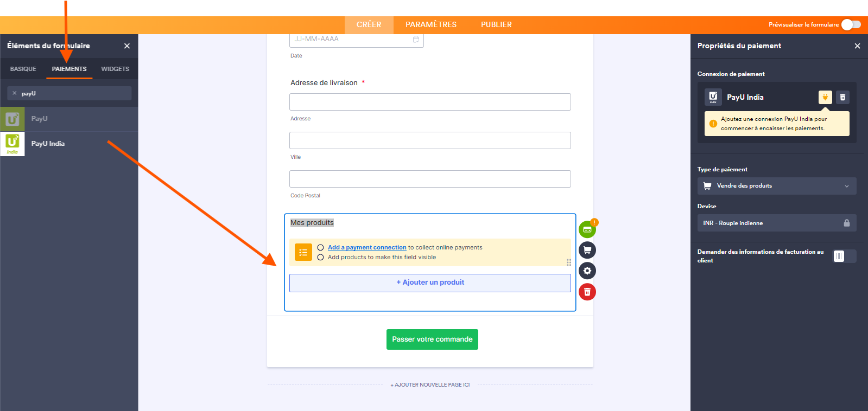The width and height of the screenshot is (868, 411).
Task: Expand the Type de paiement dropdown
Action: (776, 186)
